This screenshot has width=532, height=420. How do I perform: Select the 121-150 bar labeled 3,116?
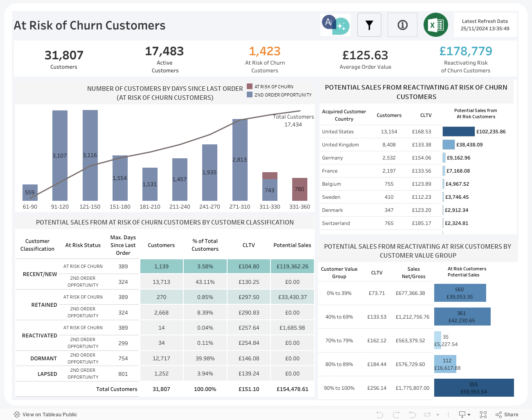click(90, 155)
